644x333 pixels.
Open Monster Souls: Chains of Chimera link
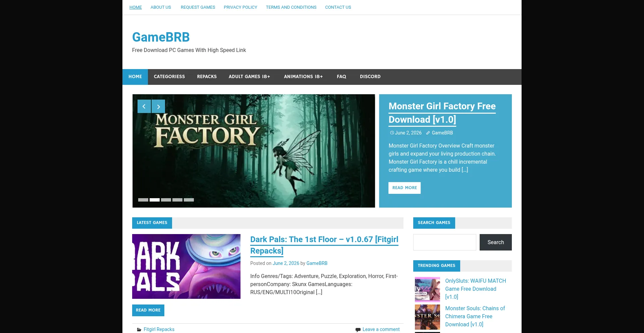pyautogui.click(x=475, y=317)
